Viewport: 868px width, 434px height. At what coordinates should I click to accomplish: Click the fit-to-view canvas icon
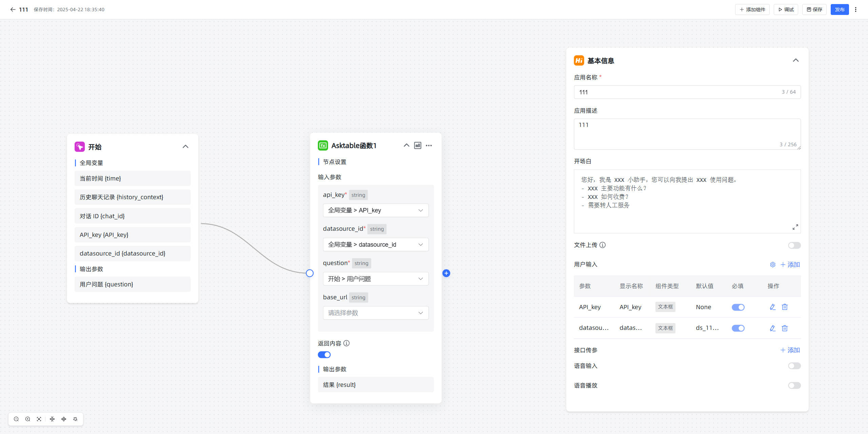[x=39, y=419]
